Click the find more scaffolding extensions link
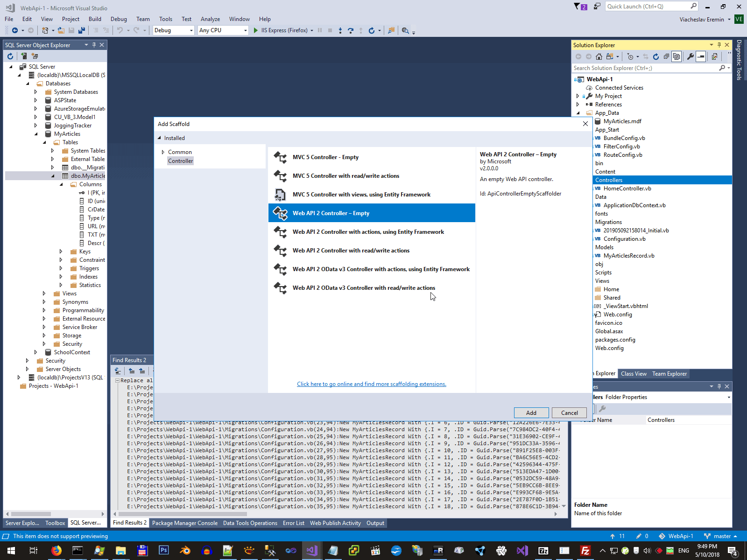Image resolution: width=747 pixels, height=560 pixels. (372, 384)
